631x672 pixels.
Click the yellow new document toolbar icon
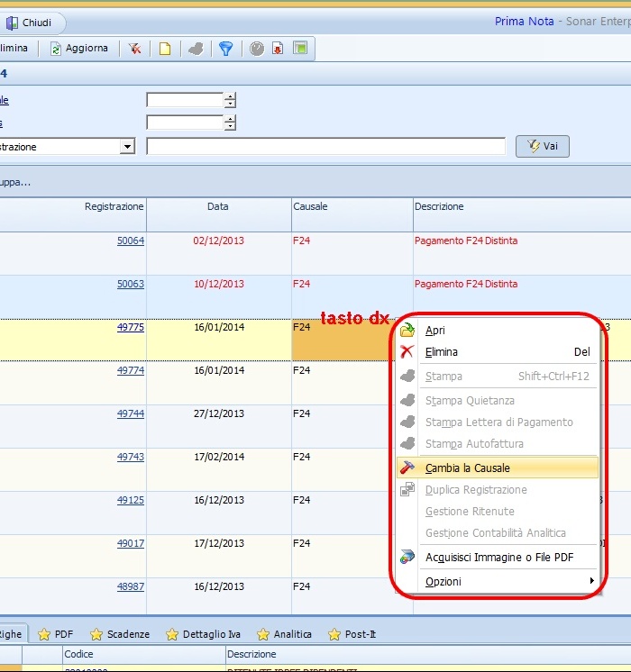(165, 49)
